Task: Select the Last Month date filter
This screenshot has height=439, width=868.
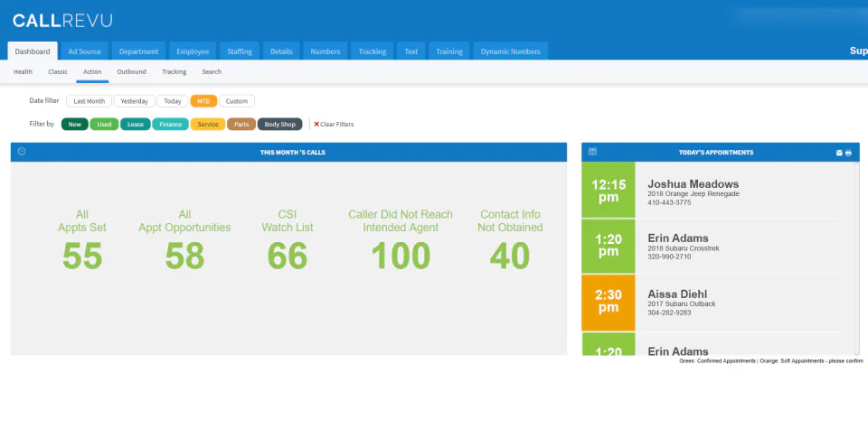Action: coord(90,101)
